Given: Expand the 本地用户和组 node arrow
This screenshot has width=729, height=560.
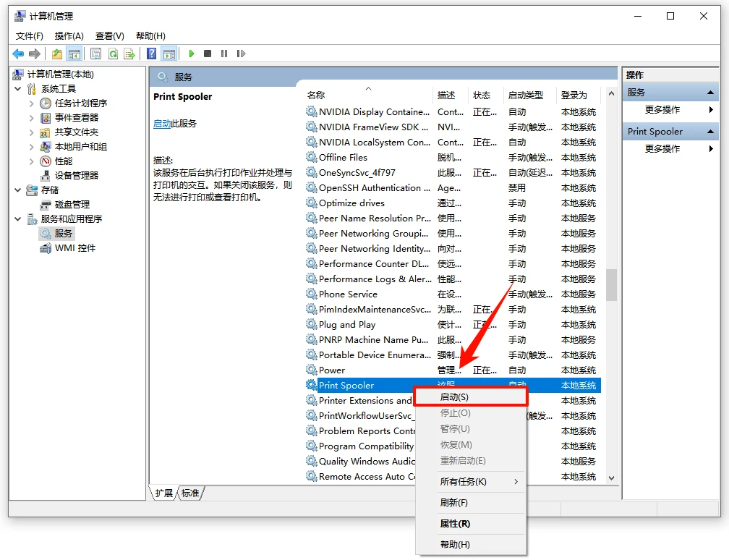Looking at the screenshot, I should click(x=32, y=147).
